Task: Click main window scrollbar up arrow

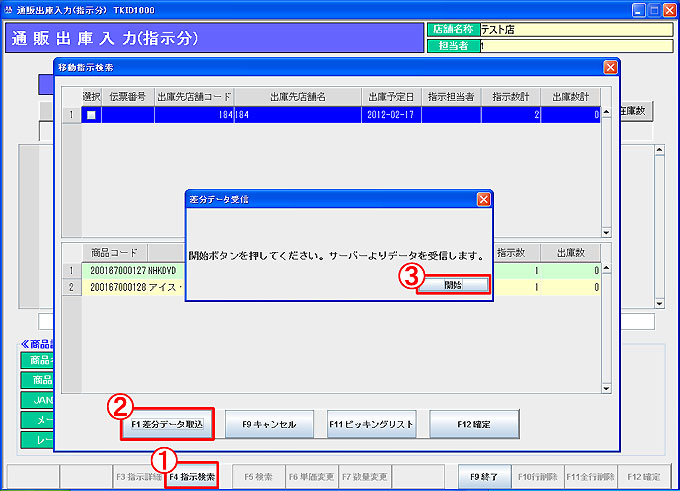Action: pyautogui.click(x=660, y=150)
